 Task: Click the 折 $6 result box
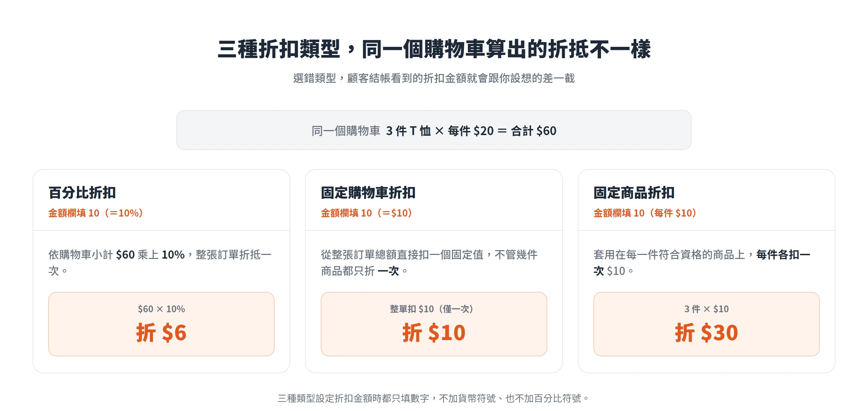coord(161,324)
